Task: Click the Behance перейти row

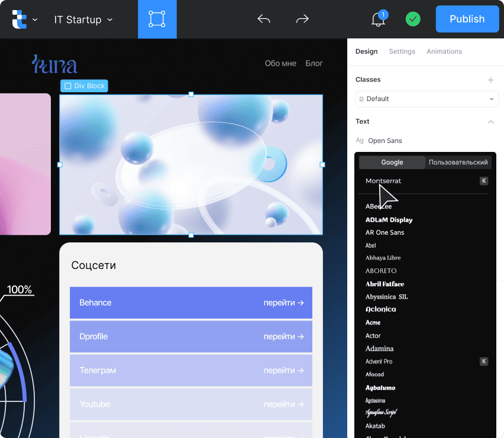Action: point(191,303)
